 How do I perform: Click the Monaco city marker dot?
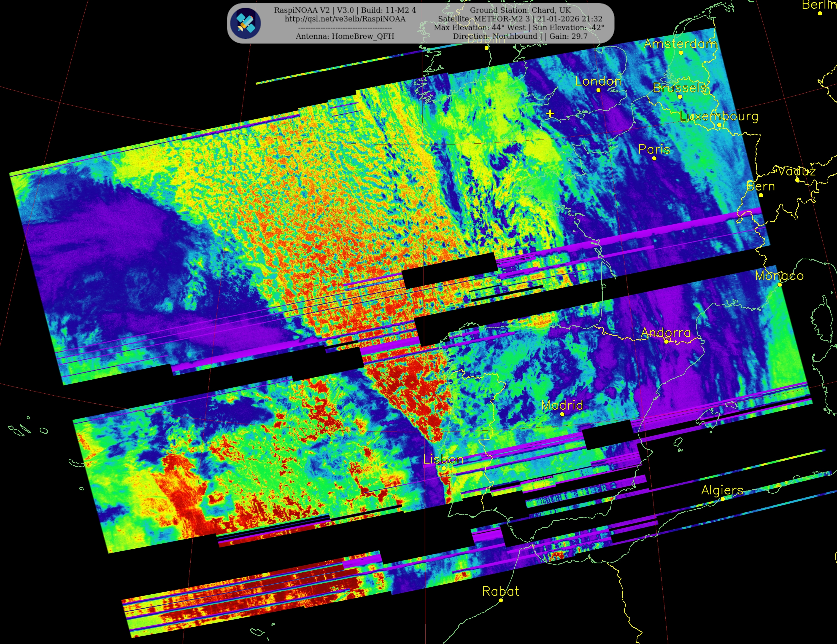(780, 285)
